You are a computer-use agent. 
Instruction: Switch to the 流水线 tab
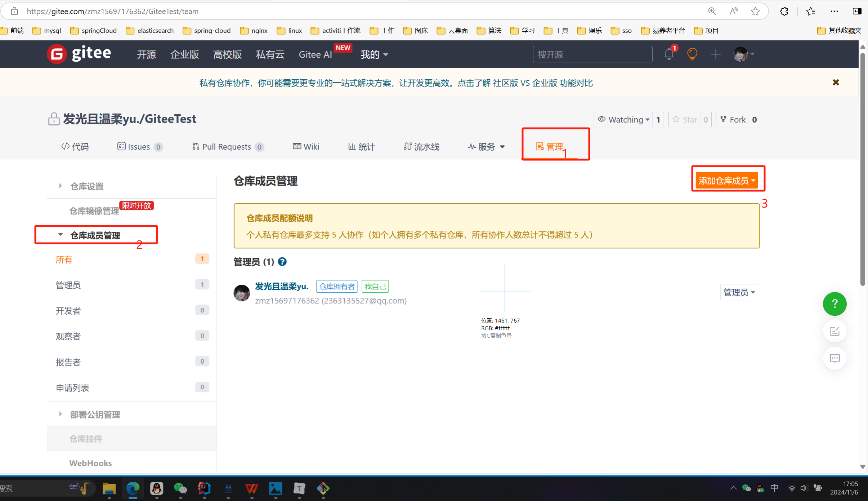tap(421, 147)
